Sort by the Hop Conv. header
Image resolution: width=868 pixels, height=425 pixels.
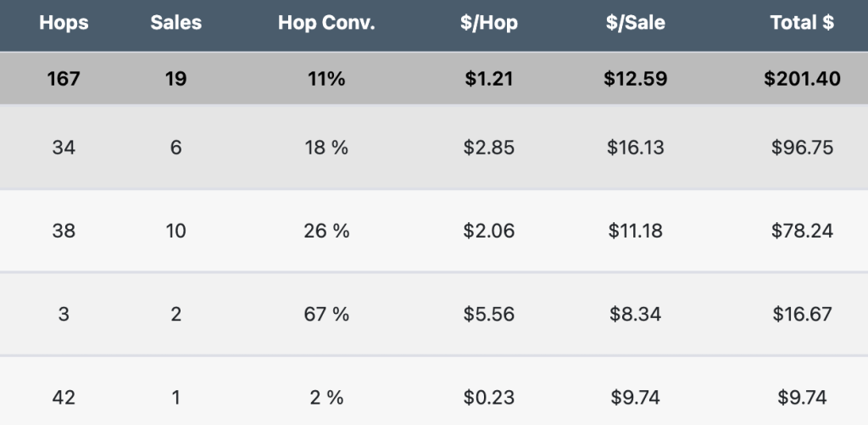point(326,24)
